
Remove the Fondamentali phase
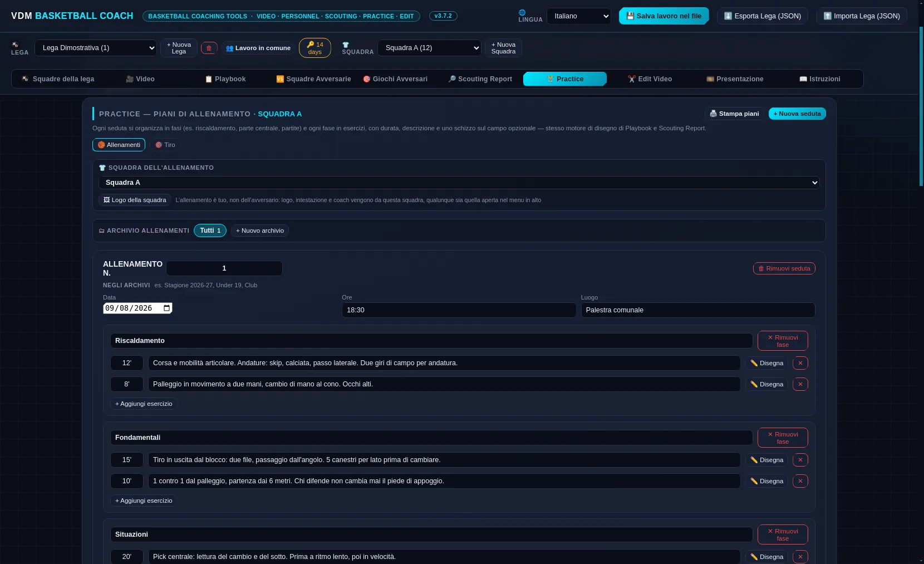tap(783, 438)
